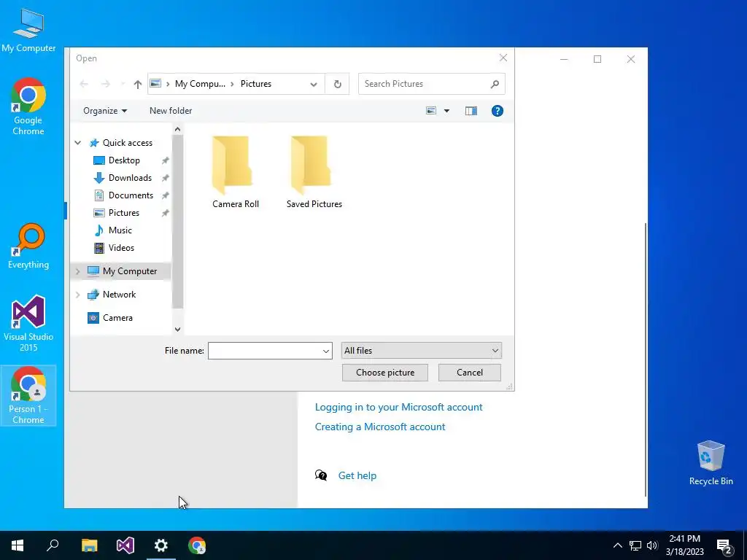747x560 pixels.
Task: Open the Recent locations dropdown arrow
Action: coord(123,85)
